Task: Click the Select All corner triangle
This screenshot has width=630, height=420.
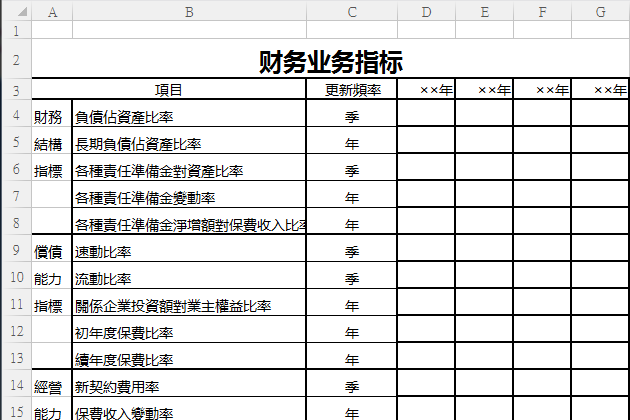Action: tap(16, 12)
